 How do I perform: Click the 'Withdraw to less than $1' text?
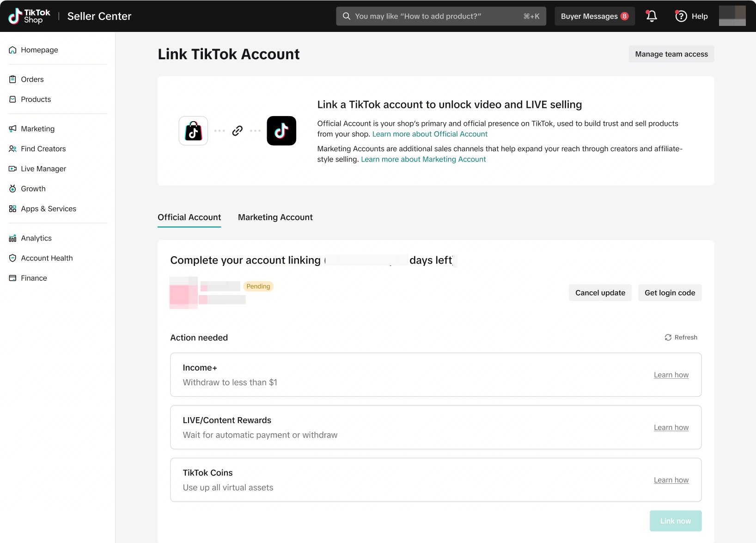(230, 383)
